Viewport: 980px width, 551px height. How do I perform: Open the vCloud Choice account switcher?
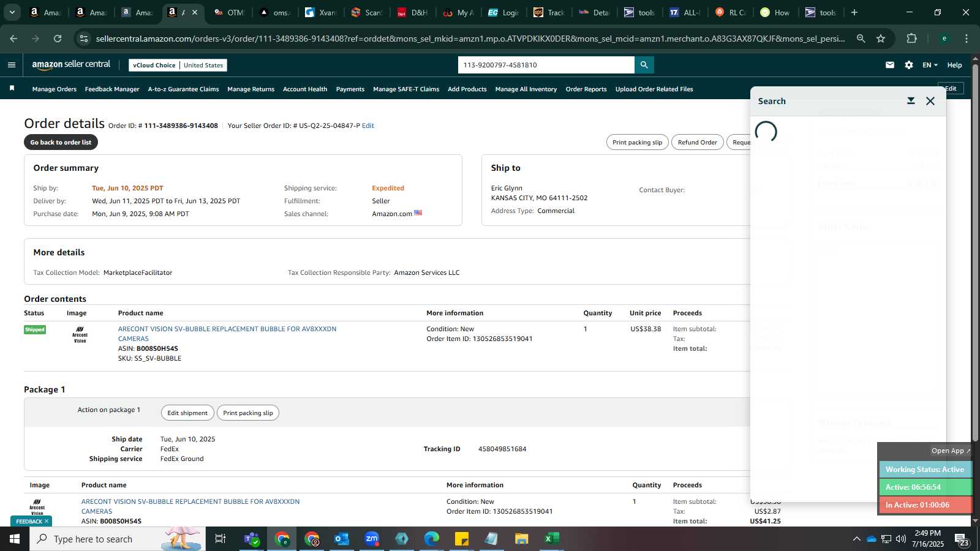(x=178, y=65)
